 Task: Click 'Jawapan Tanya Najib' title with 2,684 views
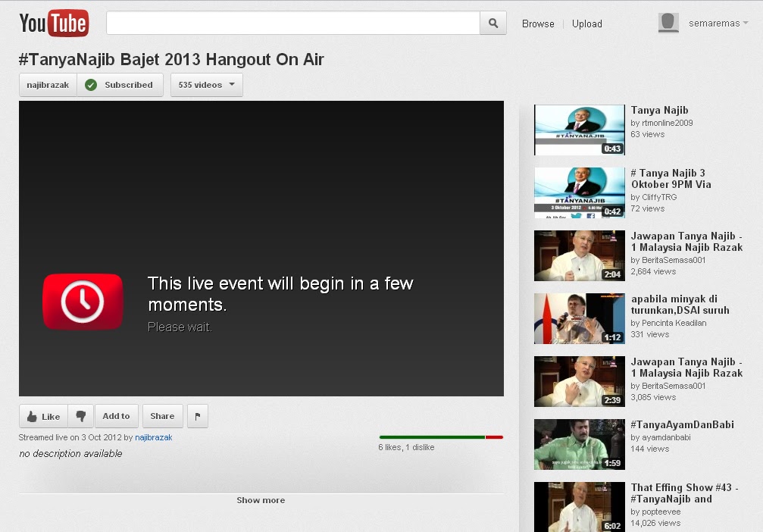(686, 242)
